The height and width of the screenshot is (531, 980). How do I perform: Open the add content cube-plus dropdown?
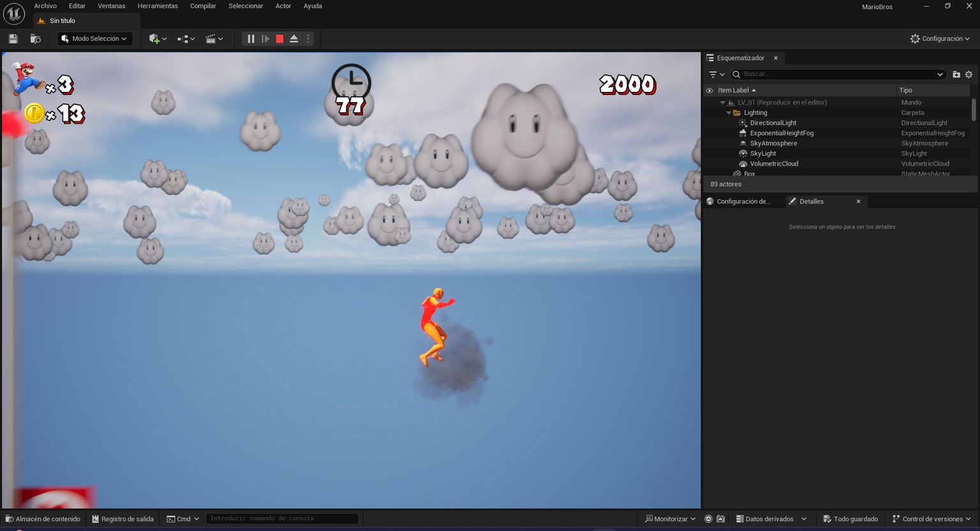click(x=158, y=39)
